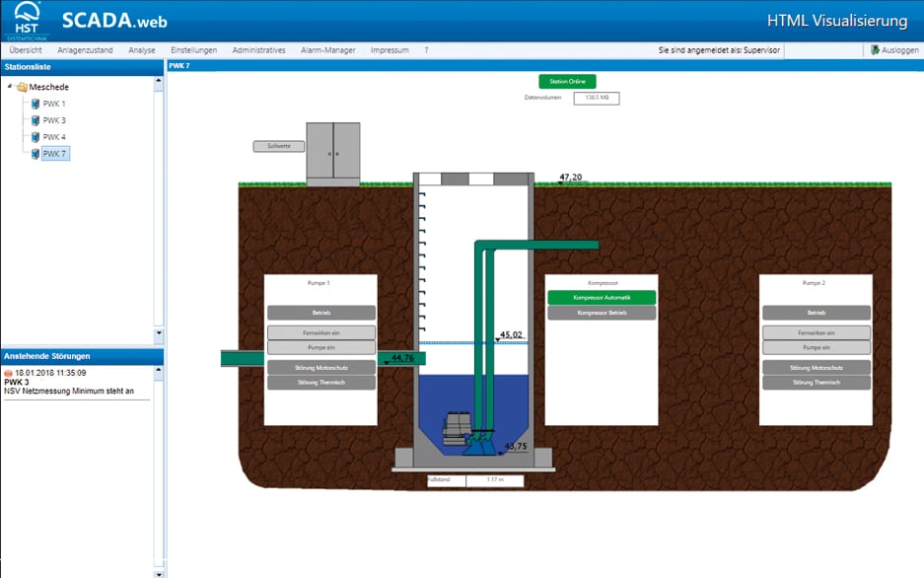The width and height of the screenshot is (924, 578).
Task: Click the control cabinet graphic
Action: [333, 154]
